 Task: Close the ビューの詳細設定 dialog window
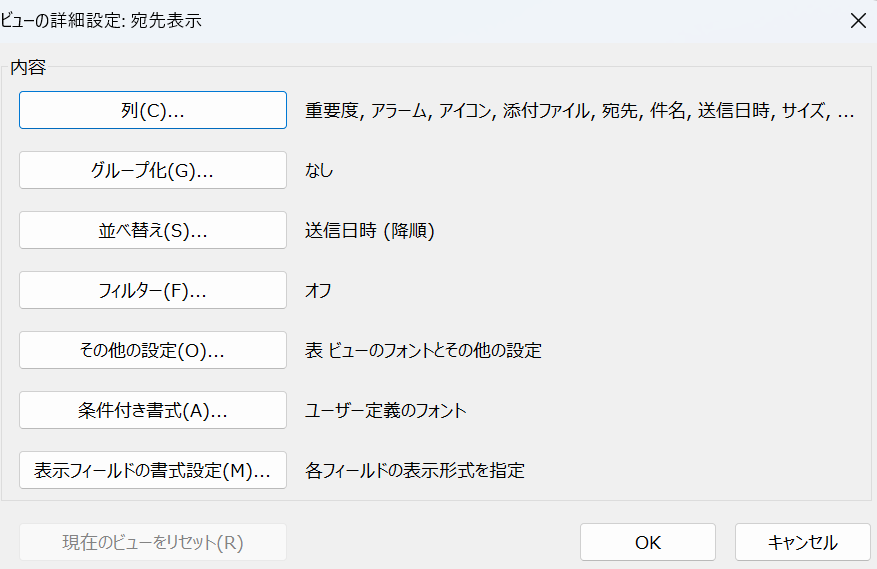pyautogui.click(x=858, y=21)
